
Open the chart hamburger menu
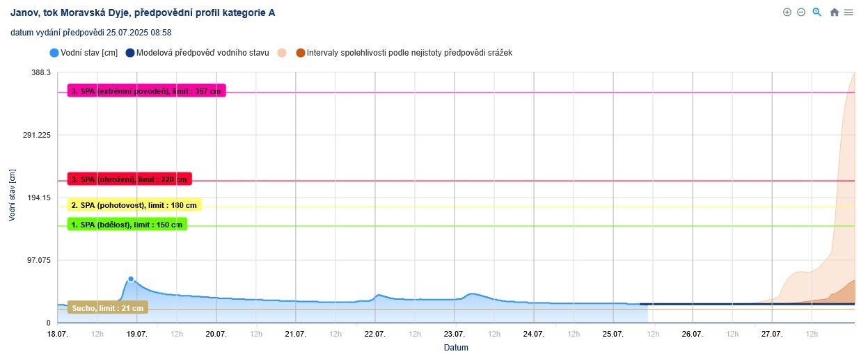coord(849,12)
